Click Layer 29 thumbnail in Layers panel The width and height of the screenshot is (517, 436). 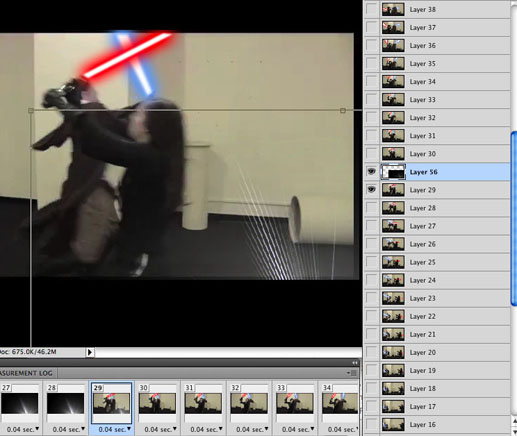[393, 190]
